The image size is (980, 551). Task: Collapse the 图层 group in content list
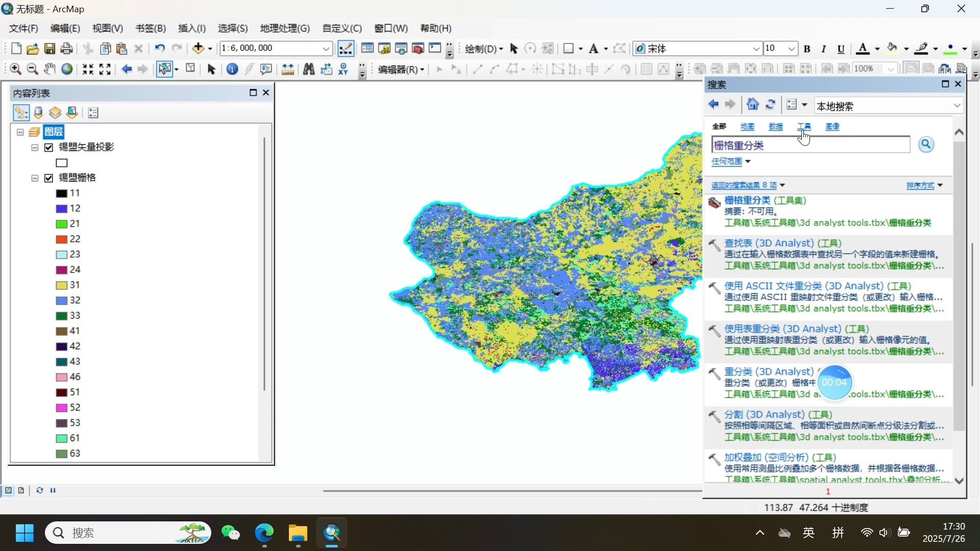pyautogui.click(x=19, y=132)
